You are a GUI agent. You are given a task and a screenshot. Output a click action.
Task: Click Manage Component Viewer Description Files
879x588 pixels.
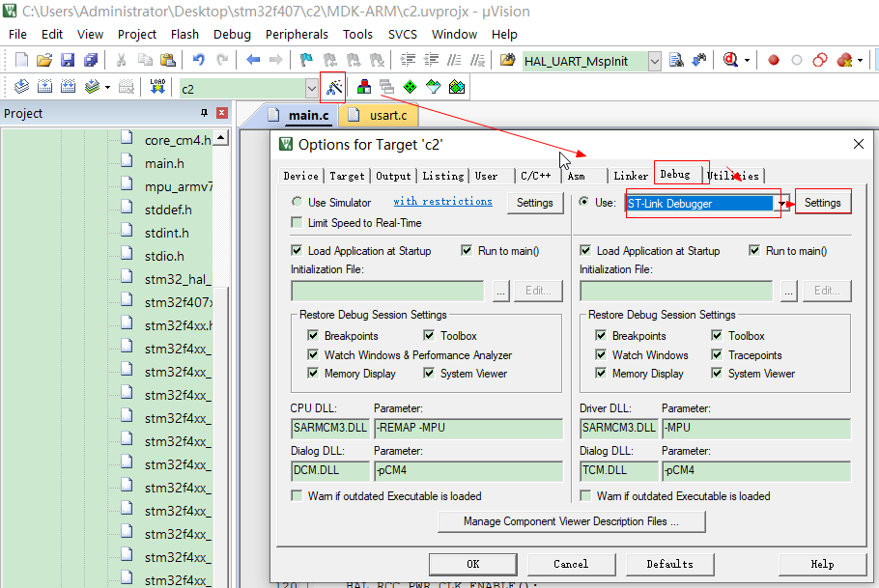point(571,521)
